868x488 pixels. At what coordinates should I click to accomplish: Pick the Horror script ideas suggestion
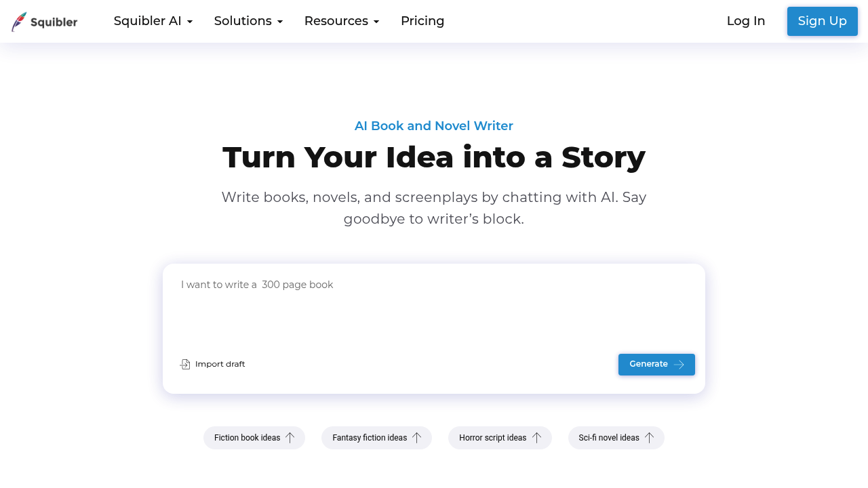coord(492,438)
